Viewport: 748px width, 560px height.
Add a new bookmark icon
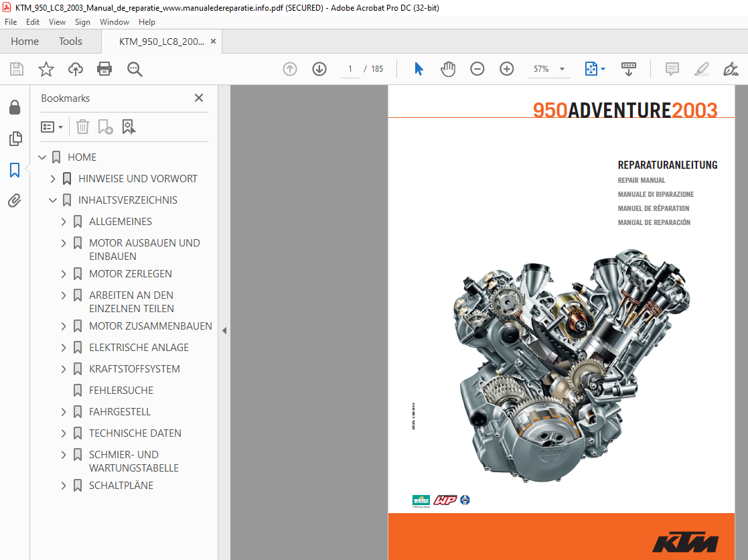[105, 127]
